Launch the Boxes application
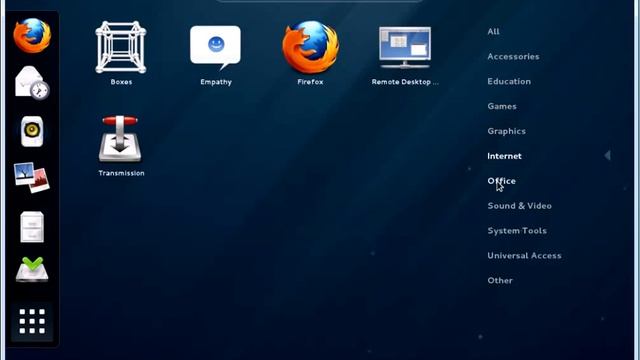 click(x=121, y=53)
